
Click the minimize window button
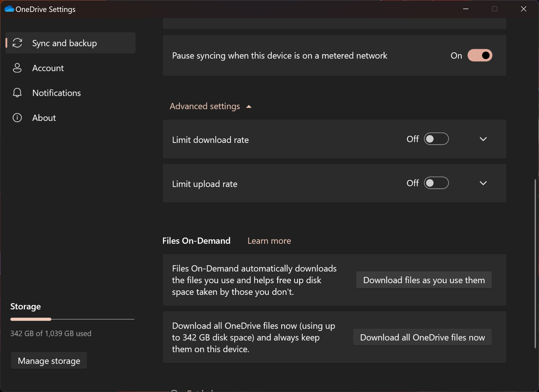tap(466, 9)
